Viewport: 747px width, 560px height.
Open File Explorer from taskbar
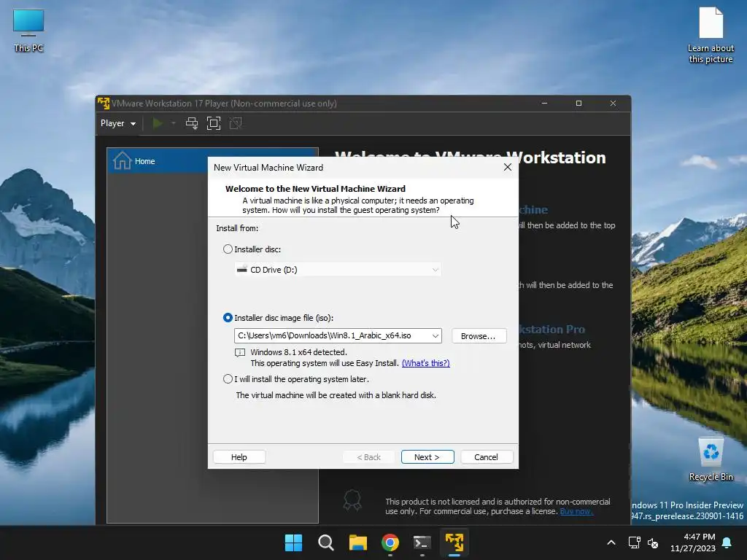tap(358, 542)
